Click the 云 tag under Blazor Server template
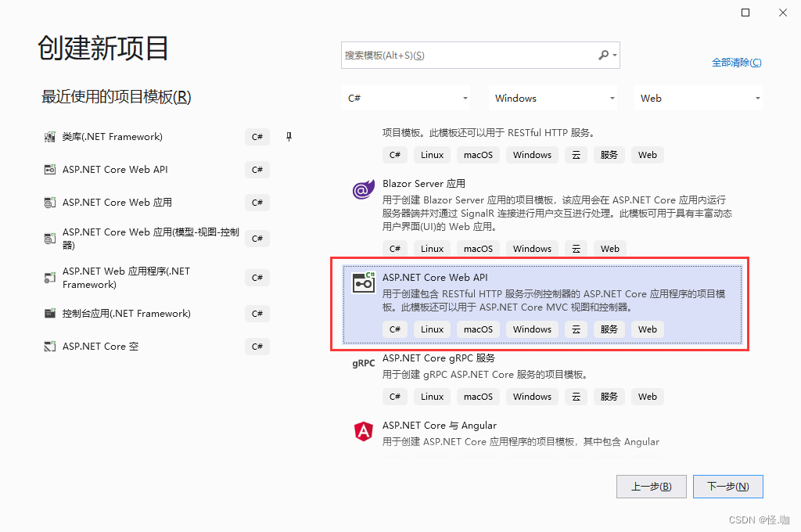Viewport: 801px width, 532px height. (577, 249)
